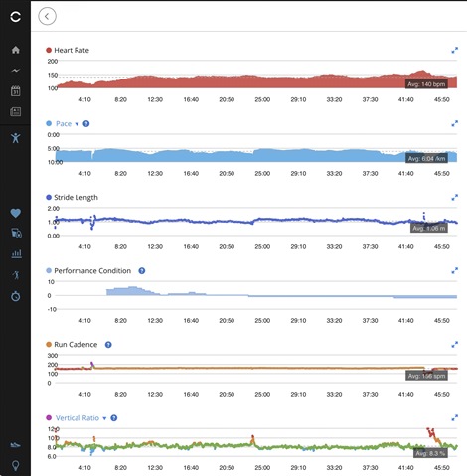Open Run Cadence help icon

tap(108, 345)
